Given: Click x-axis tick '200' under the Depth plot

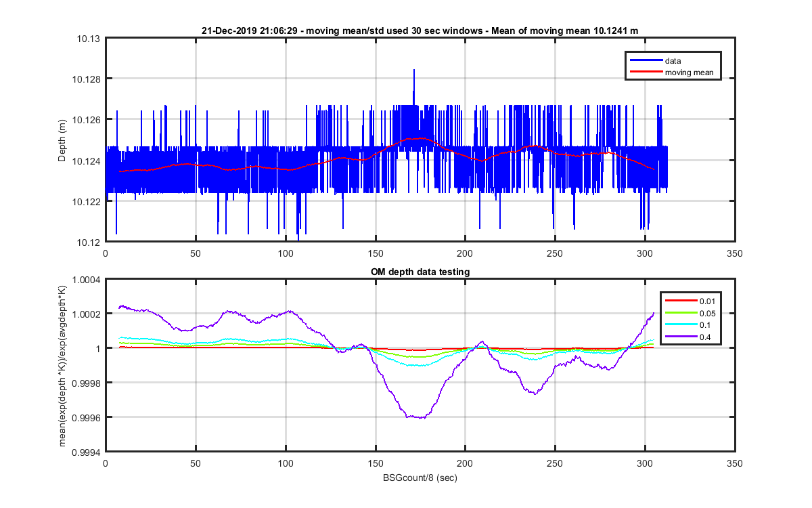Looking at the screenshot, I should 465,253.
